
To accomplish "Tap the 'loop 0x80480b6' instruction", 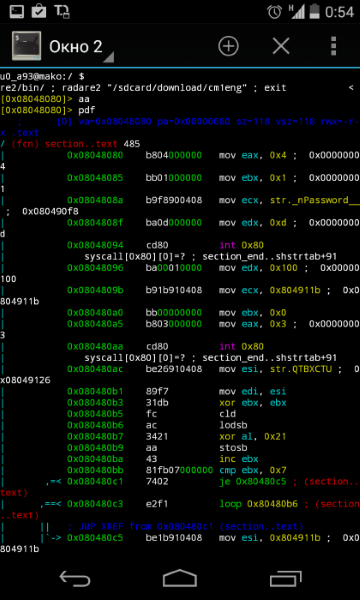I will pos(258,504).
